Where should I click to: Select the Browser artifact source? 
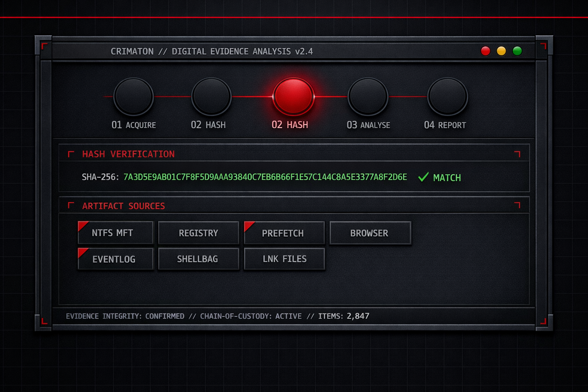click(370, 233)
